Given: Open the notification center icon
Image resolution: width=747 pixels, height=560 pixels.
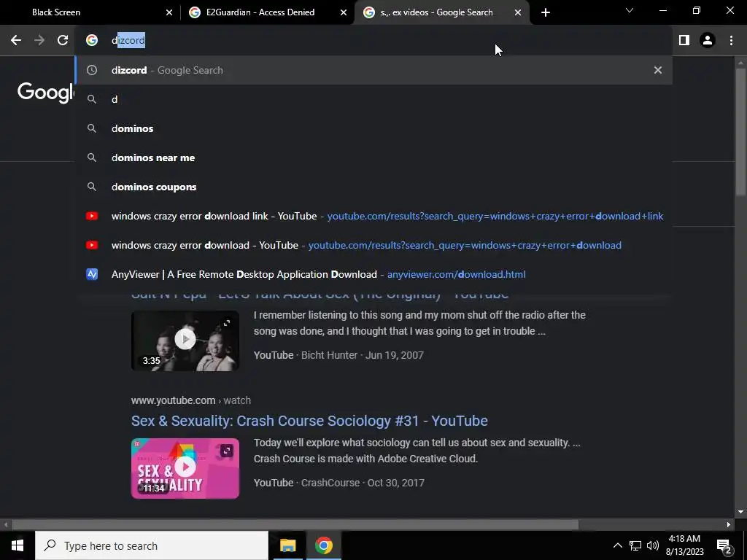Looking at the screenshot, I should 724,545.
